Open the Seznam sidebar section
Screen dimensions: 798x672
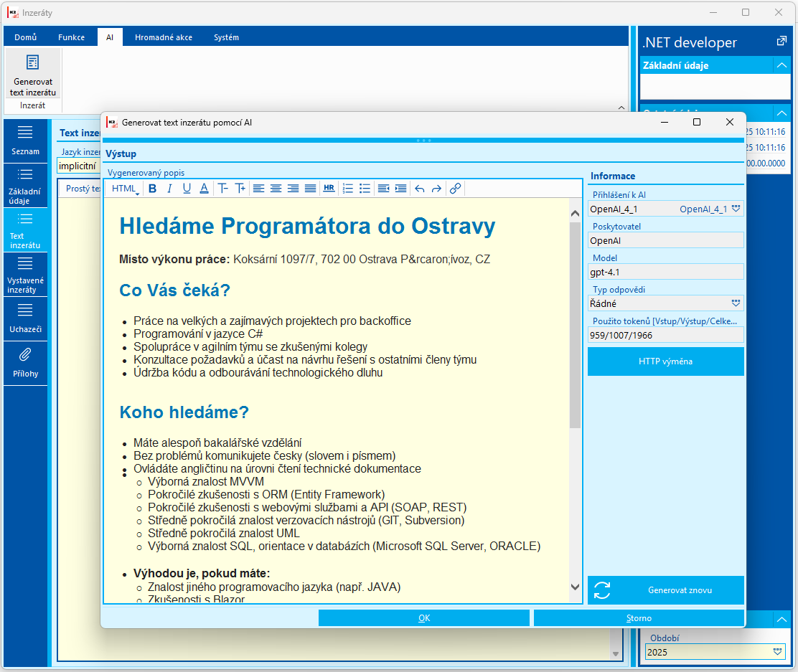(x=25, y=141)
